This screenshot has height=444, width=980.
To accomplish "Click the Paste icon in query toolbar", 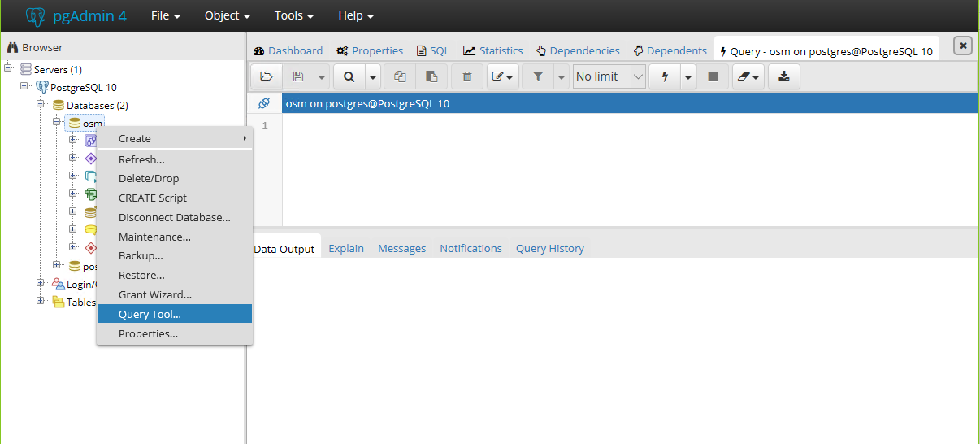I will coord(431,76).
